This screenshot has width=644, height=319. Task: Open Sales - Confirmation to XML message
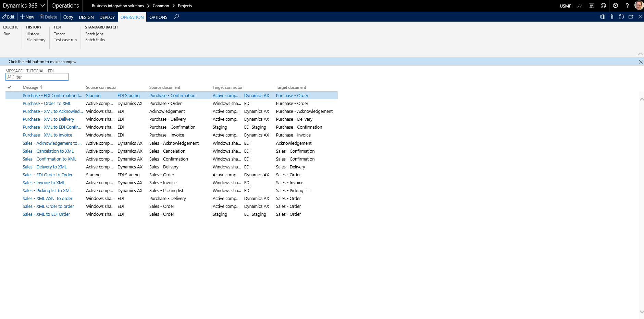coord(49,159)
